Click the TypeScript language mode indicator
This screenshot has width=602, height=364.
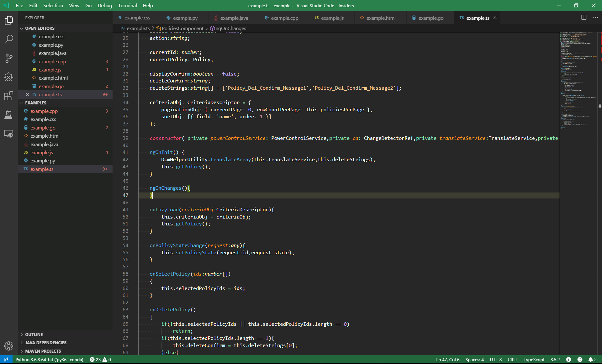(534, 360)
